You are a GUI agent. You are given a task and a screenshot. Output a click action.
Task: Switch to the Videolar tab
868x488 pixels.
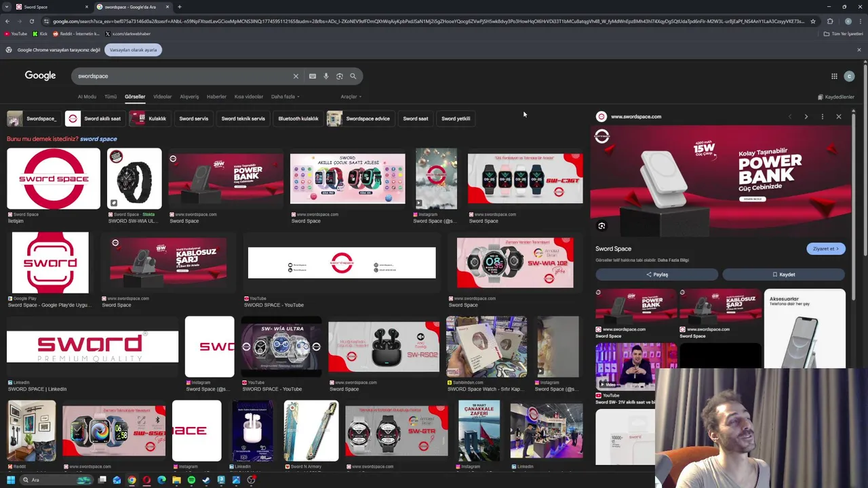(162, 97)
